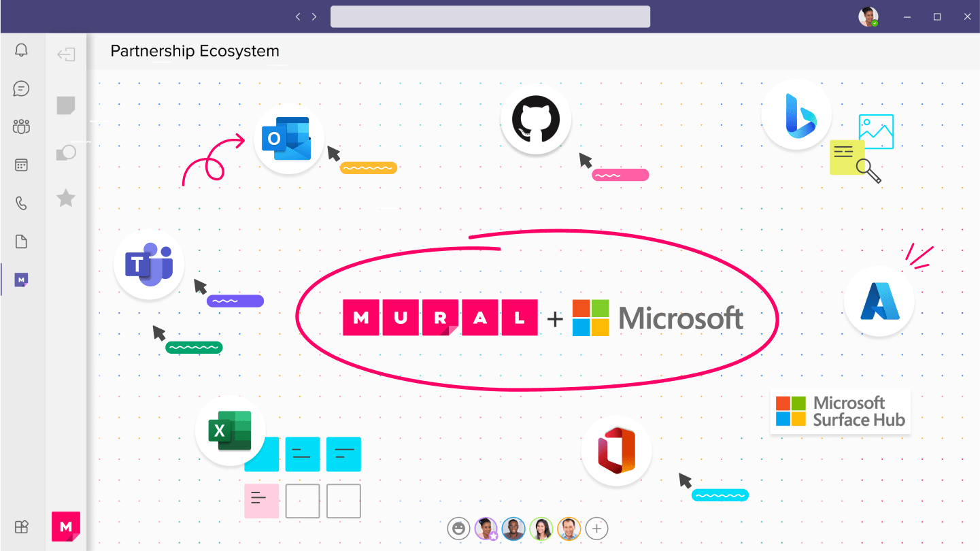Toggle the exit/leave icon at top of mural toolbar
Image resolution: width=980 pixels, height=551 pixels.
point(65,54)
